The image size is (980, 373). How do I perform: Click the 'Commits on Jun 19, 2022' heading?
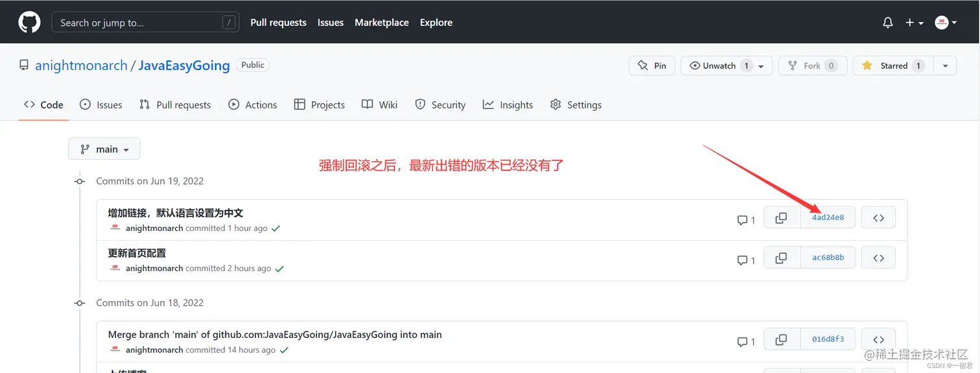(150, 181)
